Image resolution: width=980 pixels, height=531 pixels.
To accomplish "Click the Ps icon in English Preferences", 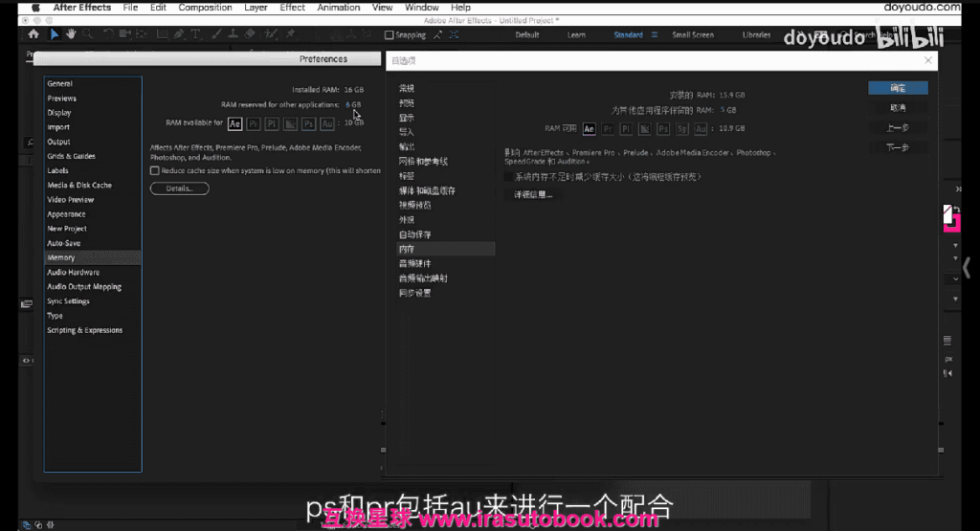I will pos(309,123).
